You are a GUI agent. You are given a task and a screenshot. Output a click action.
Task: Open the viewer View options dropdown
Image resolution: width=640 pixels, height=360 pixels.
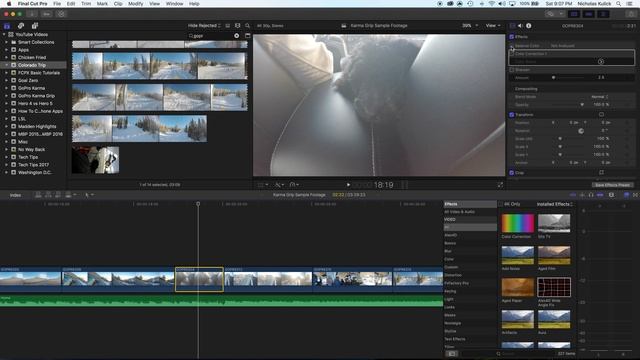(493, 26)
